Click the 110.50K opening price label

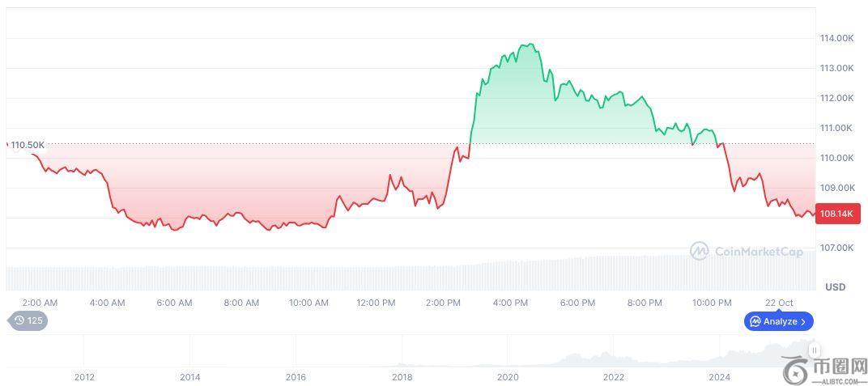pos(28,145)
